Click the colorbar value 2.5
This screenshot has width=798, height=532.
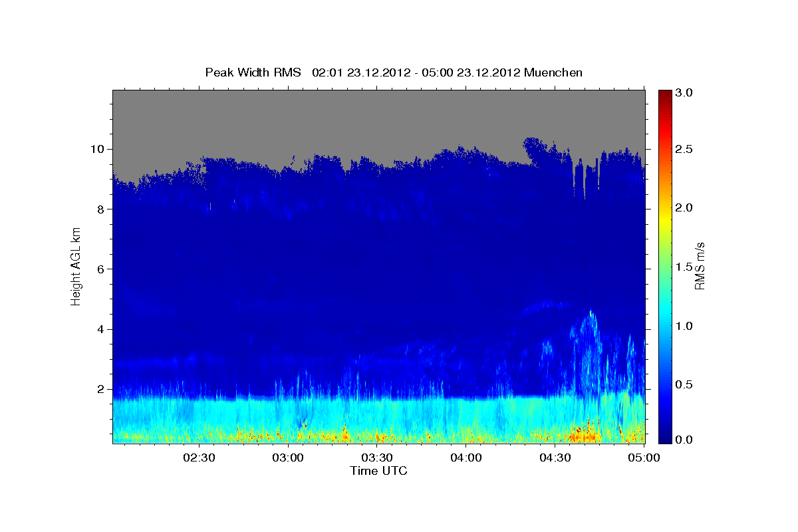point(686,149)
